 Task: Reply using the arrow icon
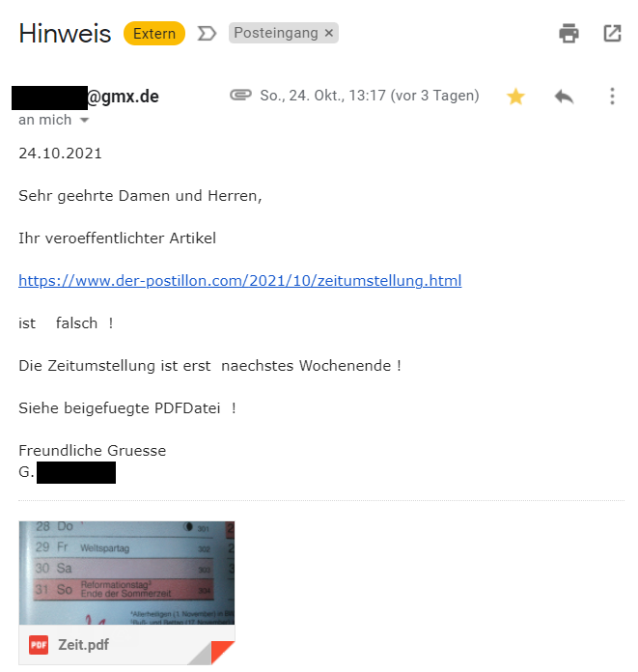(564, 97)
